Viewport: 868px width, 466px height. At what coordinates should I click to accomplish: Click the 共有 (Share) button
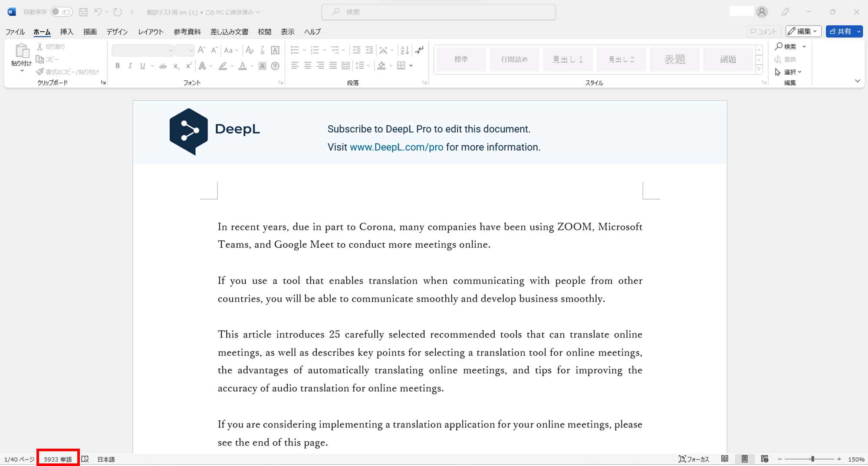[x=841, y=31]
